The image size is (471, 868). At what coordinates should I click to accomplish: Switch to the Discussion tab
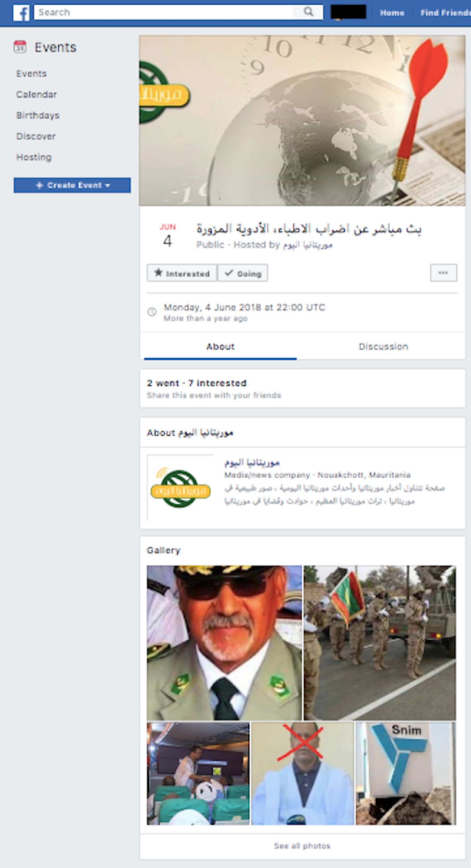(x=383, y=346)
